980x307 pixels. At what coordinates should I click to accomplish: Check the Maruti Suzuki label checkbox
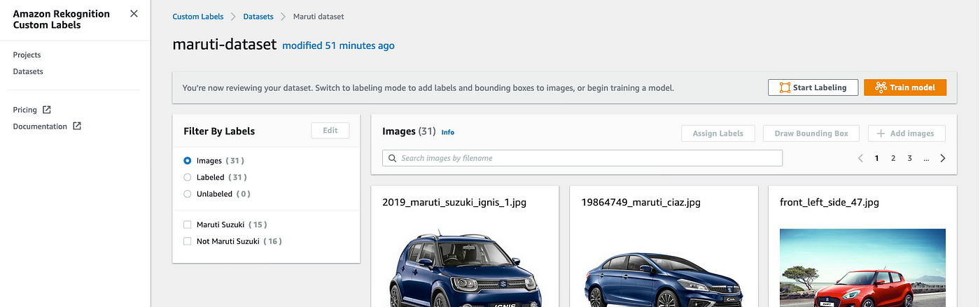(x=187, y=224)
